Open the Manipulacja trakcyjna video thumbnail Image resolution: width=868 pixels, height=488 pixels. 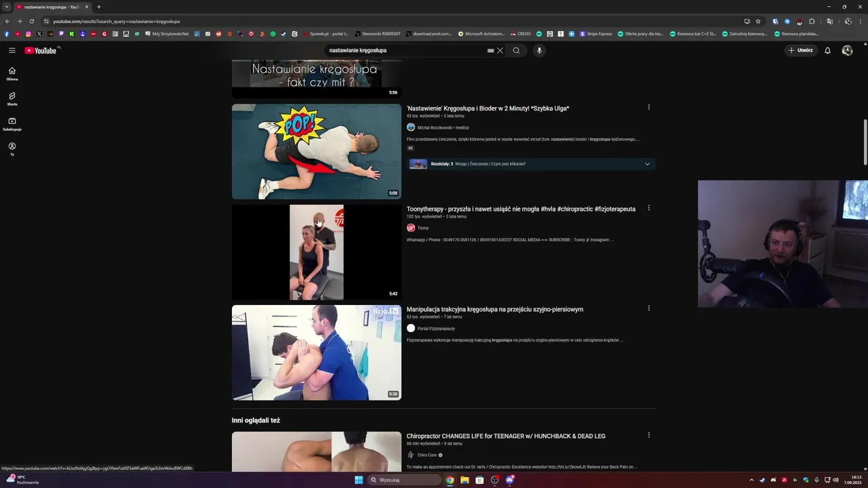click(x=317, y=352)
